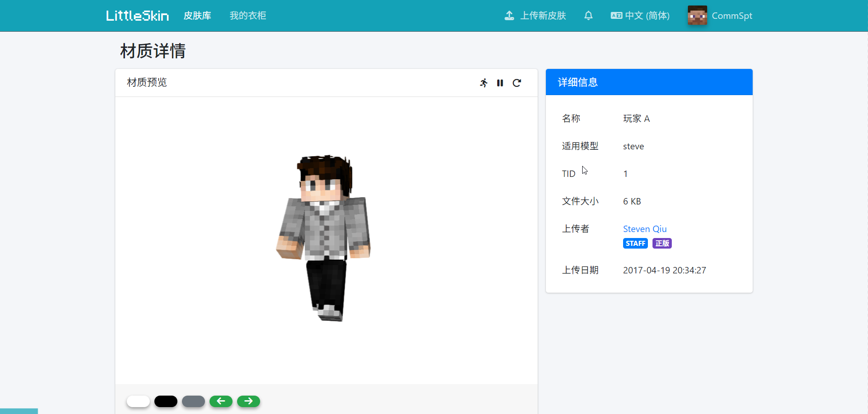
Task: Click the upload icon in navbar
Action: [509, 16]
